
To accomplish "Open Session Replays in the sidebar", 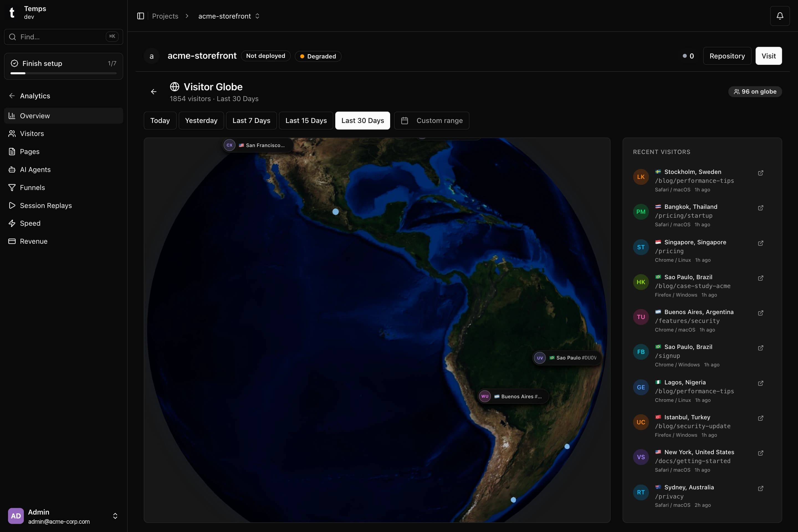I will tap(63, 205).
